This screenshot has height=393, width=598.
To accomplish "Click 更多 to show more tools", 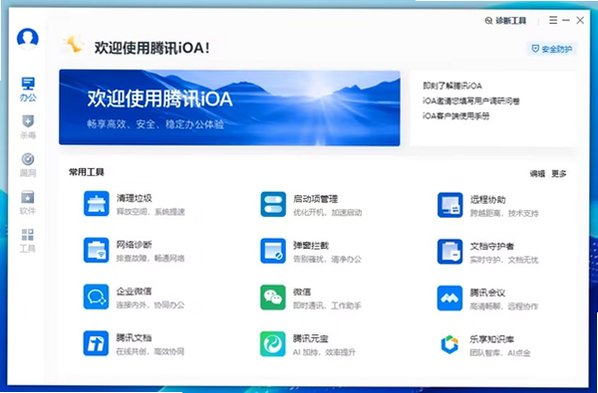I will pos(559,174).
